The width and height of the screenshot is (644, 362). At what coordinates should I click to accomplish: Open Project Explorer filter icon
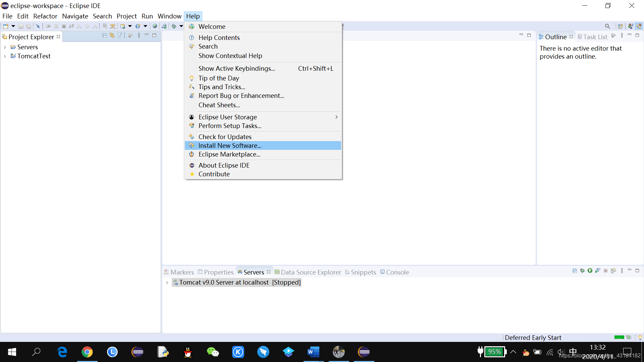[119, 35]
